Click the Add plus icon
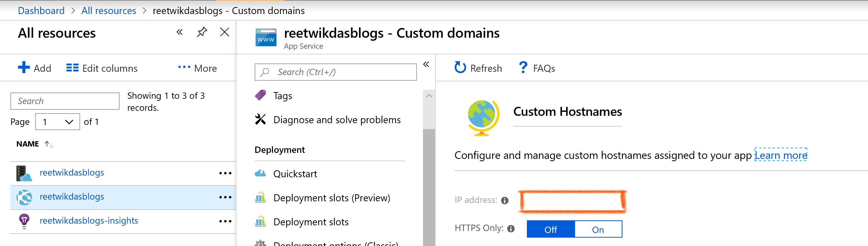Viewport: 868px width, 246px height. [24, 67]
